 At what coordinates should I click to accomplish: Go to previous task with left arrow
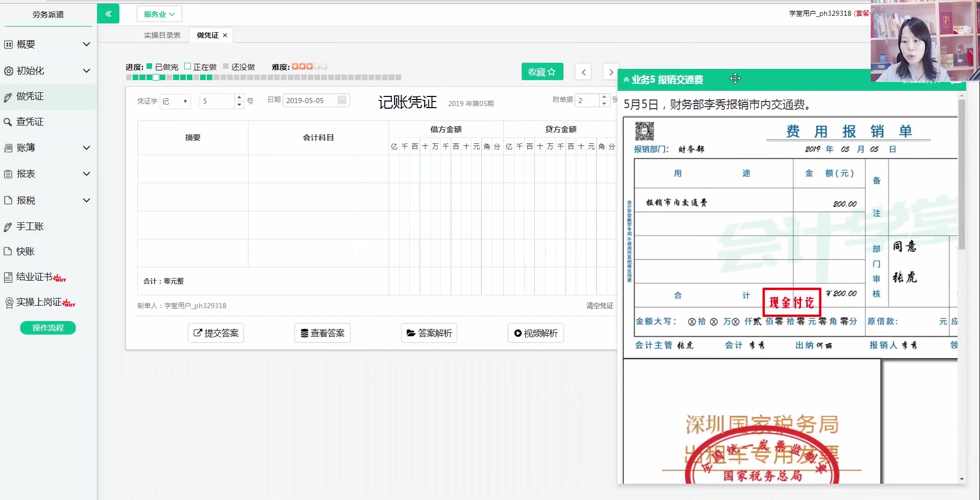point(583,72)
